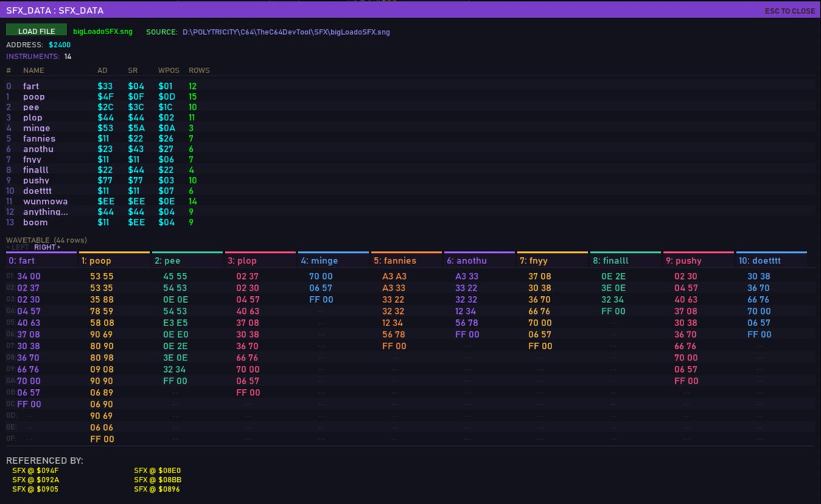Click AD value $4F of poop
This screenshot has height=504, width=821.
tap(105, 97)
